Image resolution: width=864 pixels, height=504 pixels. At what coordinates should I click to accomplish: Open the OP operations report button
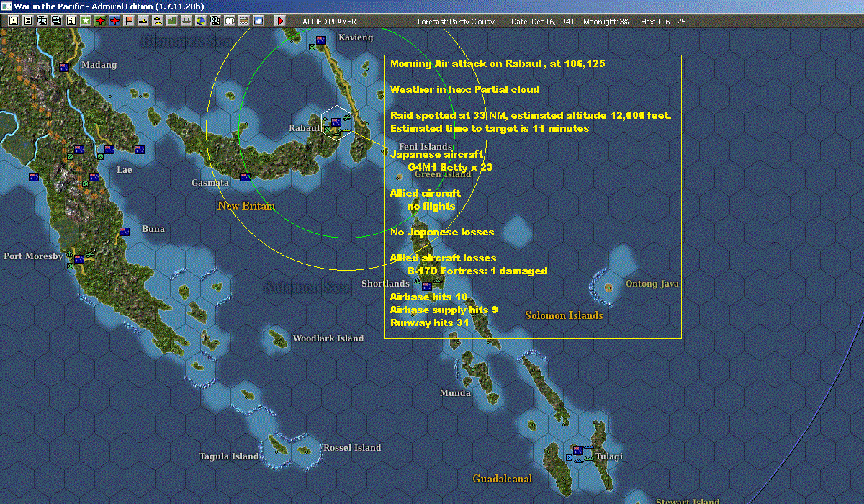[x=230, y=21]
